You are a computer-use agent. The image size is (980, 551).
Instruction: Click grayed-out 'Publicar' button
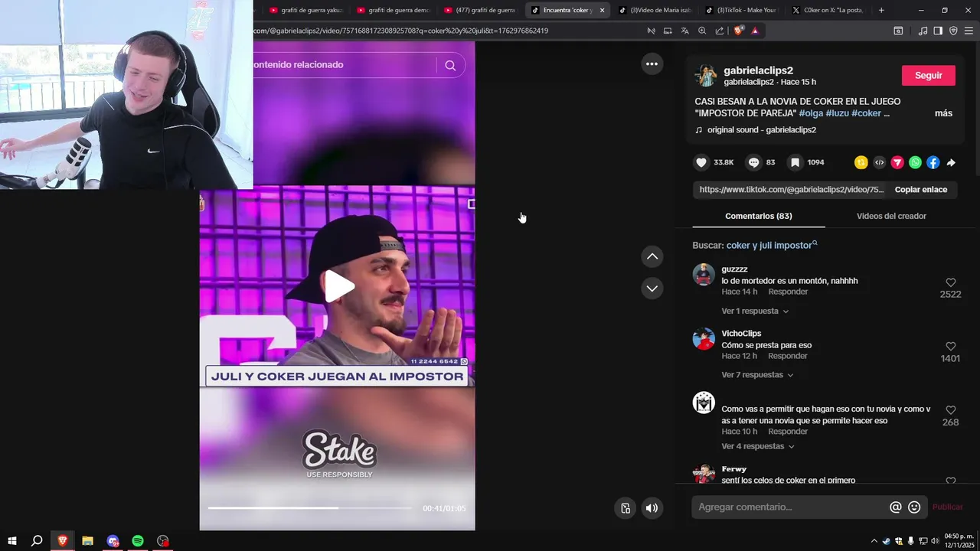(x=947, y=507)
